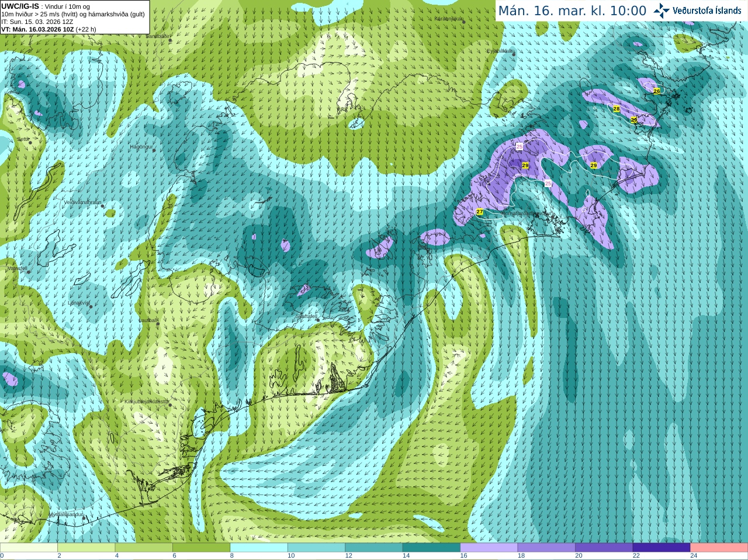Click the Mýrdalssandur station label
The height and width of the screenshot is (560, 748).
[x=65, y=514]
